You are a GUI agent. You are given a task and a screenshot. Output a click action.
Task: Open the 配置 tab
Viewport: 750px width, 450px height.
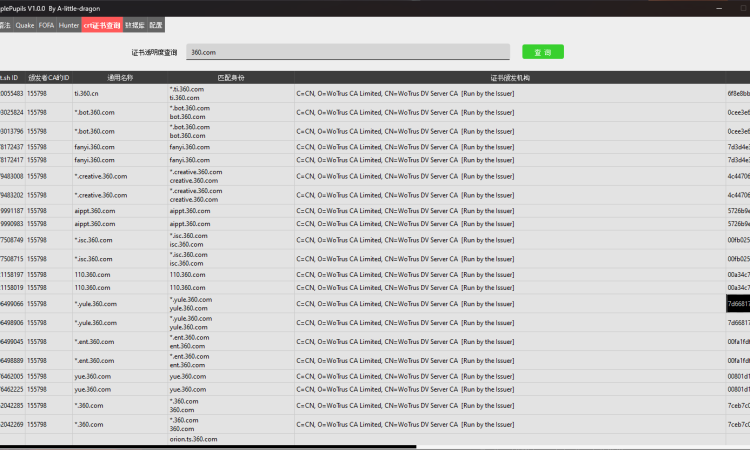156,25
